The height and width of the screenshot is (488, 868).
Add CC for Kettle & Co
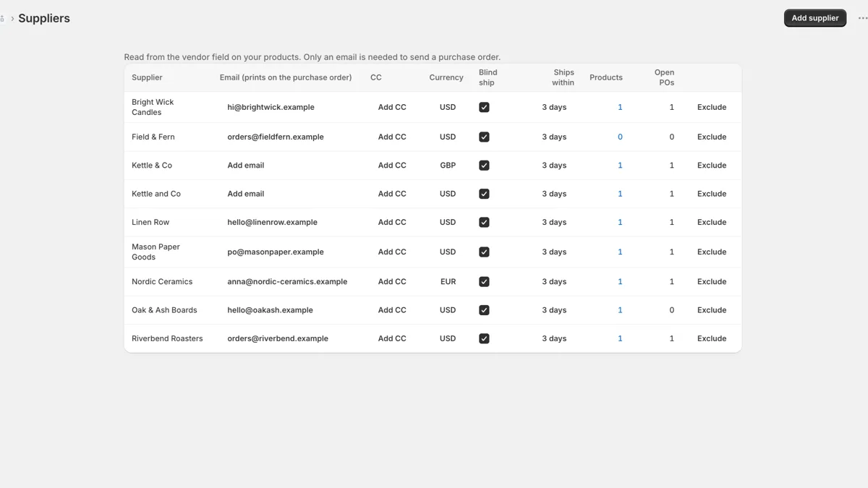[x=392, y=166]
